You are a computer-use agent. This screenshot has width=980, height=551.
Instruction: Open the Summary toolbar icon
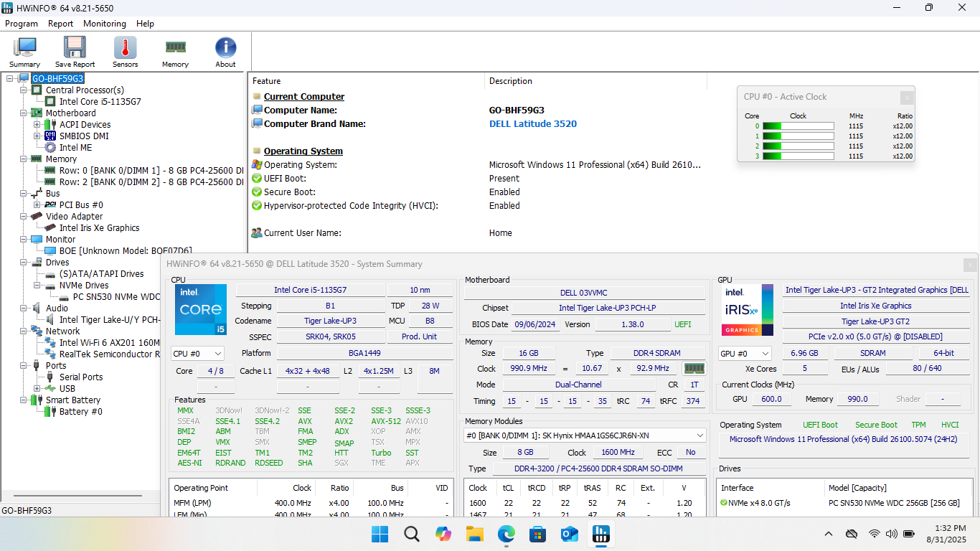(24, 52)
